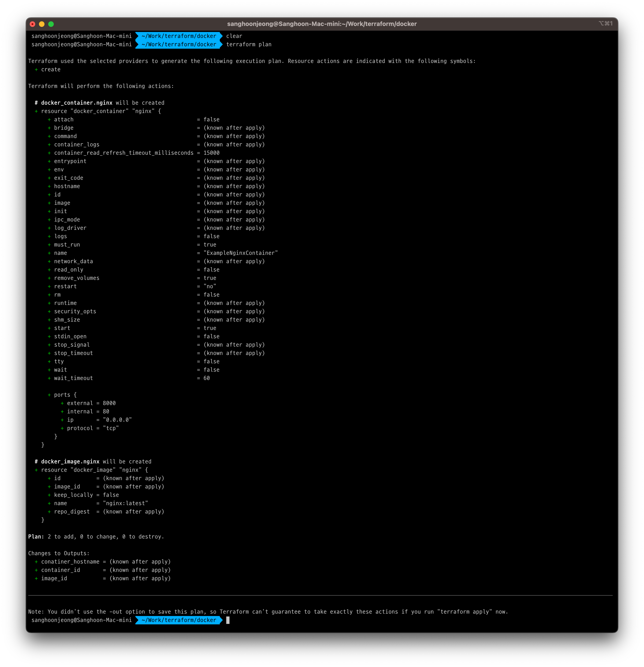
Task: Click the red close window button
Action: [33, 24]
